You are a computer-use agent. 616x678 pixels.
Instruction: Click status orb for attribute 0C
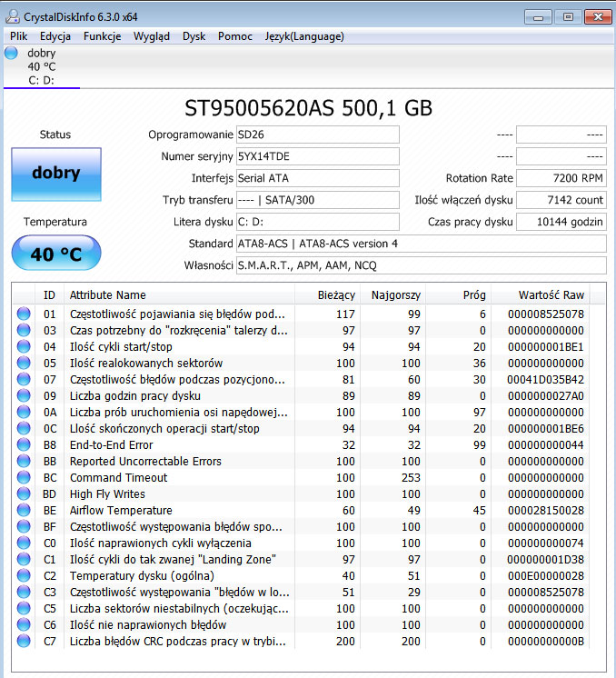[24, 428]
